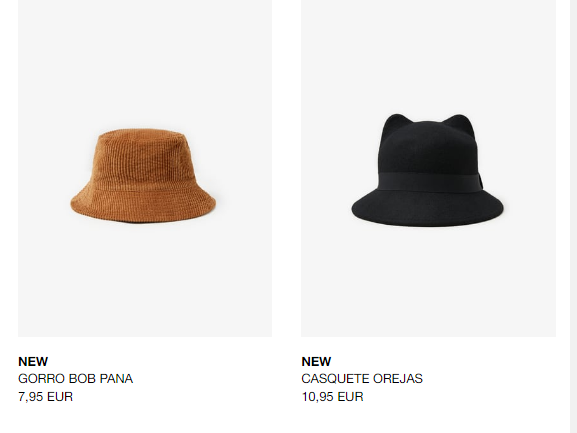Open the CASQUETE OREJAS product link

[x=362, y=379]
